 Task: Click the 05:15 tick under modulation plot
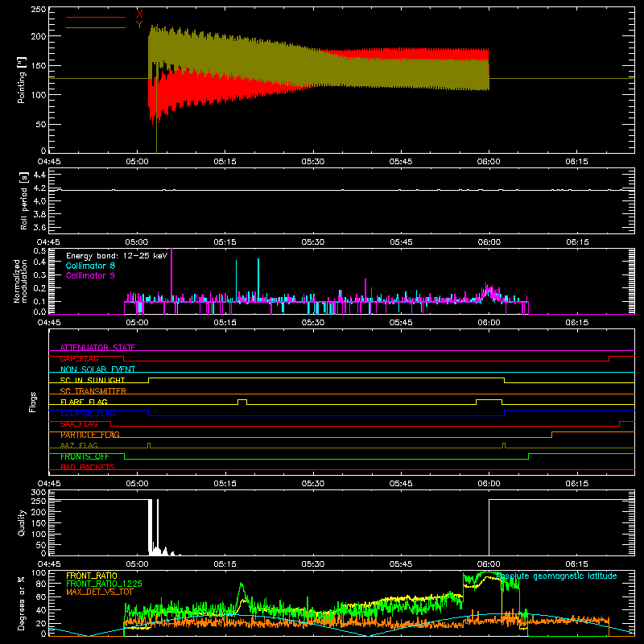click(225, 323)
